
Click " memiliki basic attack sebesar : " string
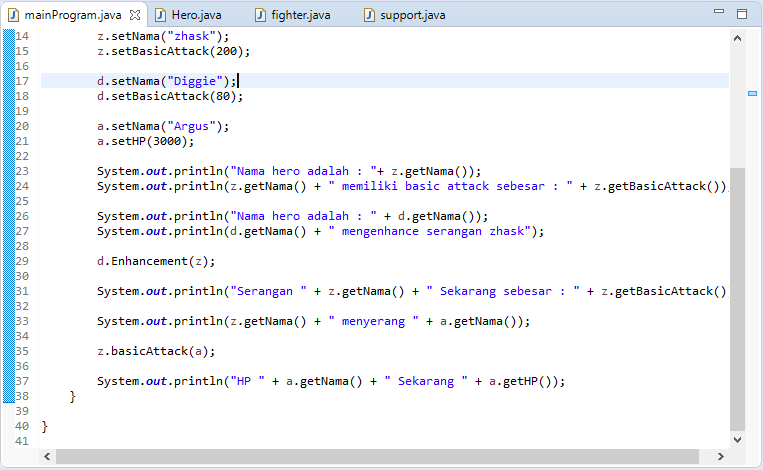tap(450, 186)
